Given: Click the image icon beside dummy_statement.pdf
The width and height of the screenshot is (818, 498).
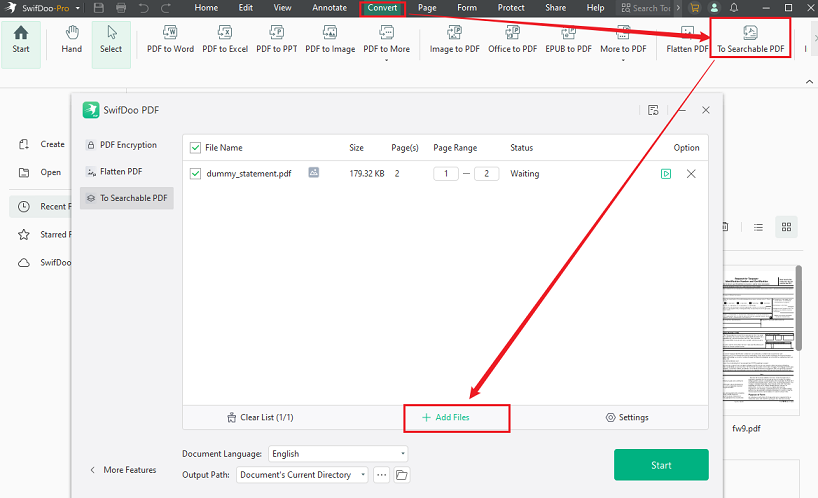Looking at the screenshot, I should (x=314, y=172).
